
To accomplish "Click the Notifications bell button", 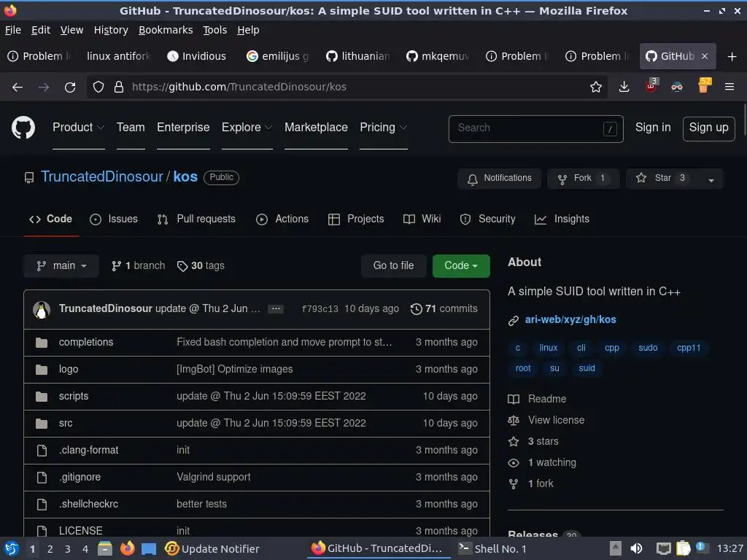I will pos(499,179).
